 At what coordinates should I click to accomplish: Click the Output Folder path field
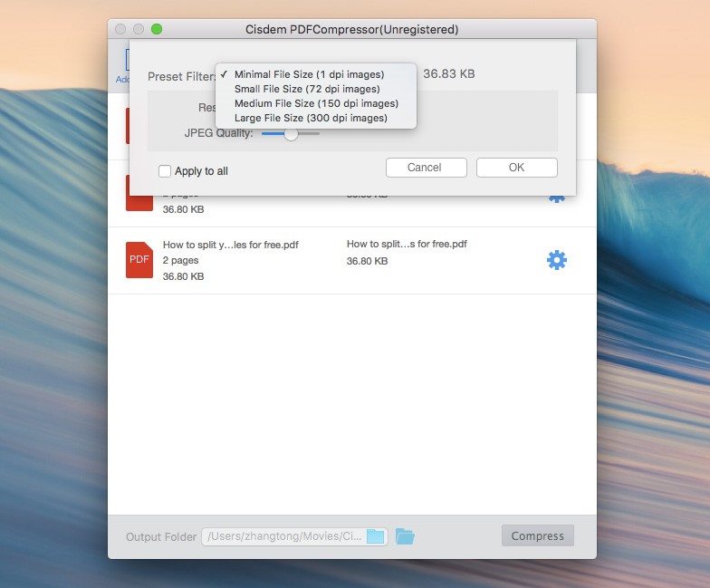tap(294, 536)
